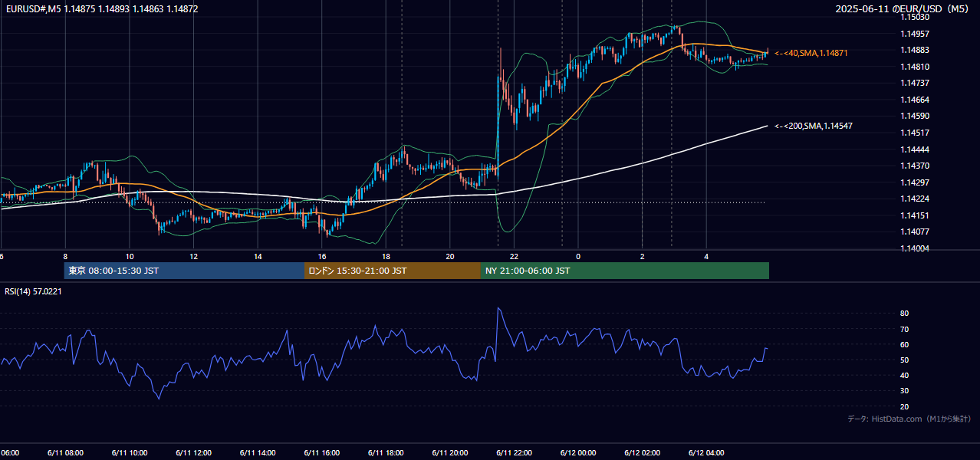Click the 6/11 18:00 date label
This screenshot has height=460, width=980.
386,453
